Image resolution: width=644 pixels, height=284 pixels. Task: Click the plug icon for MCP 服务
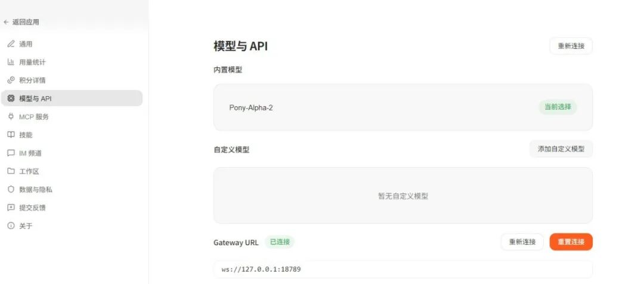(11, 116)
